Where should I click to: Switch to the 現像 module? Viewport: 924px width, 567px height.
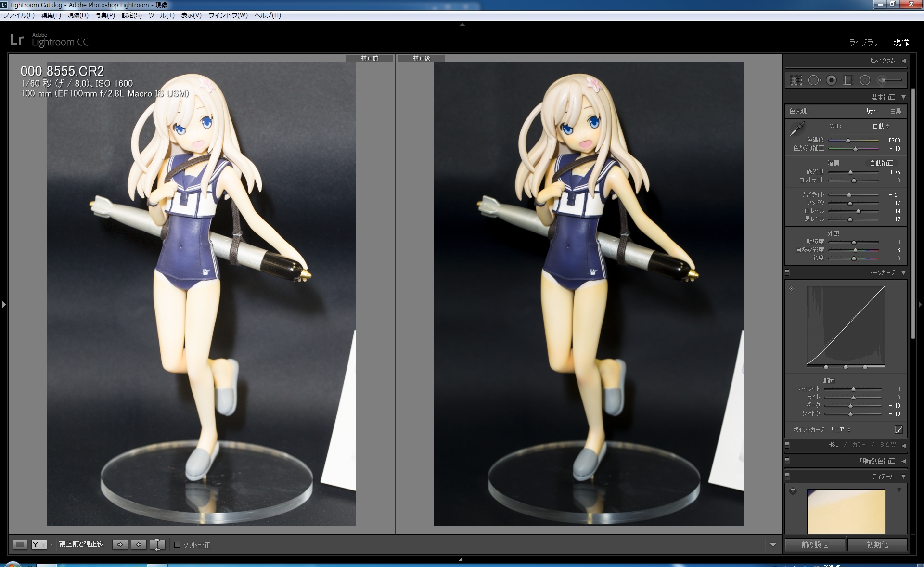point(901,42)
